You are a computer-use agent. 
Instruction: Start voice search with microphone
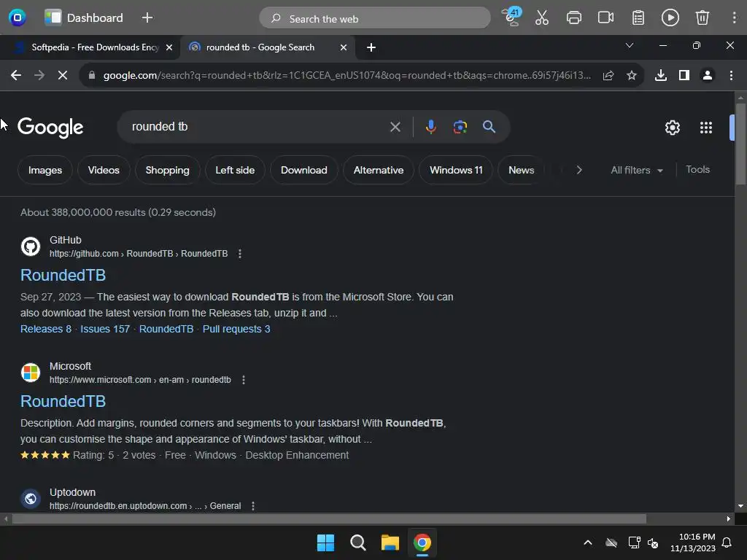coord(430,127)
